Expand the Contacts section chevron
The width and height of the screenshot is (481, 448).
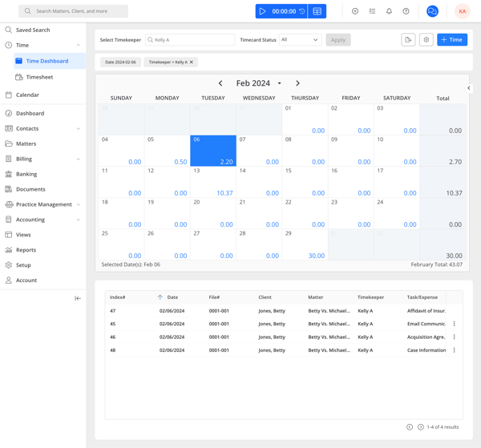point(79,129)
